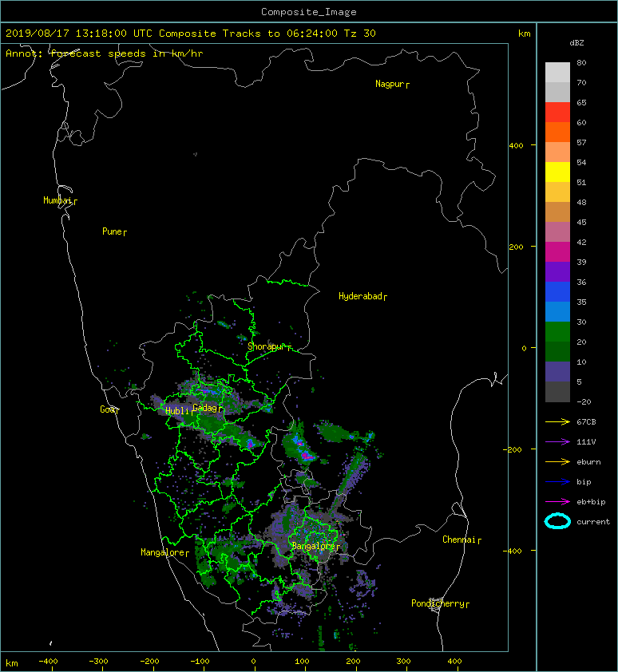The width and height of the screenshot is (618, 672).
Task: Click the dBZ color scale heading
Action: (x=576, y=43)
